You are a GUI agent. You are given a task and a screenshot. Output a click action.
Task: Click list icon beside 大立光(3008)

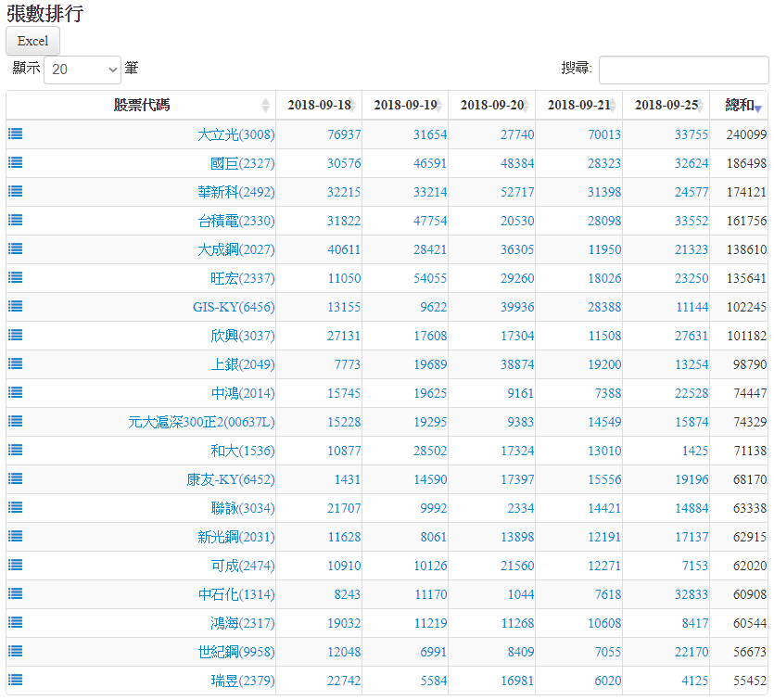pos(15,134)
